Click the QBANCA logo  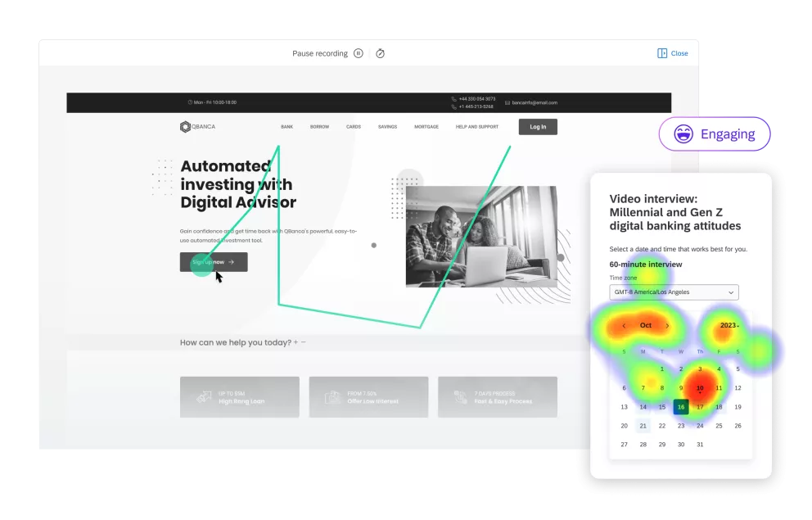pyautogui.click(x=197, y=127)
